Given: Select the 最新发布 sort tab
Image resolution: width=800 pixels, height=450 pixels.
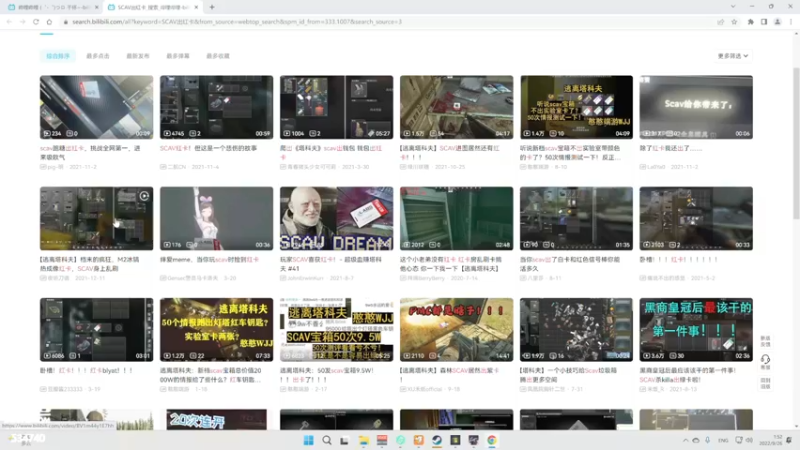Looking at the screenshot, I should click(x=138, y=56).
